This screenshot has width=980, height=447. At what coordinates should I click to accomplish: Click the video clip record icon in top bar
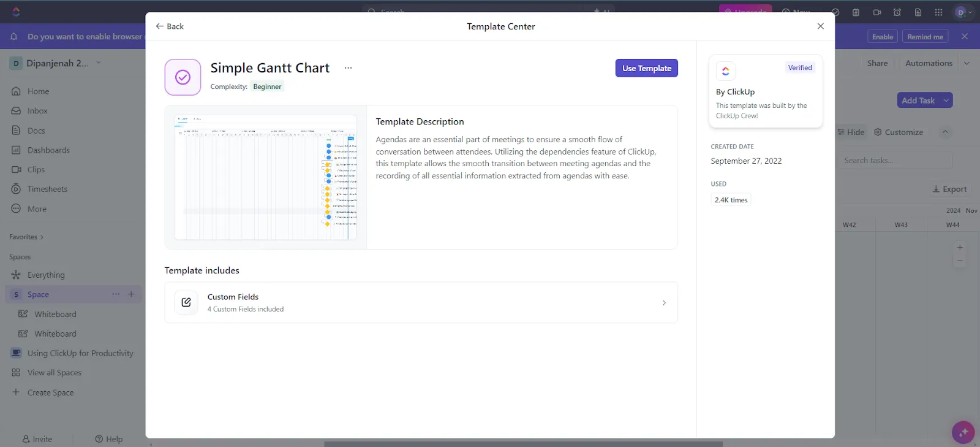[x=876, y=12]
